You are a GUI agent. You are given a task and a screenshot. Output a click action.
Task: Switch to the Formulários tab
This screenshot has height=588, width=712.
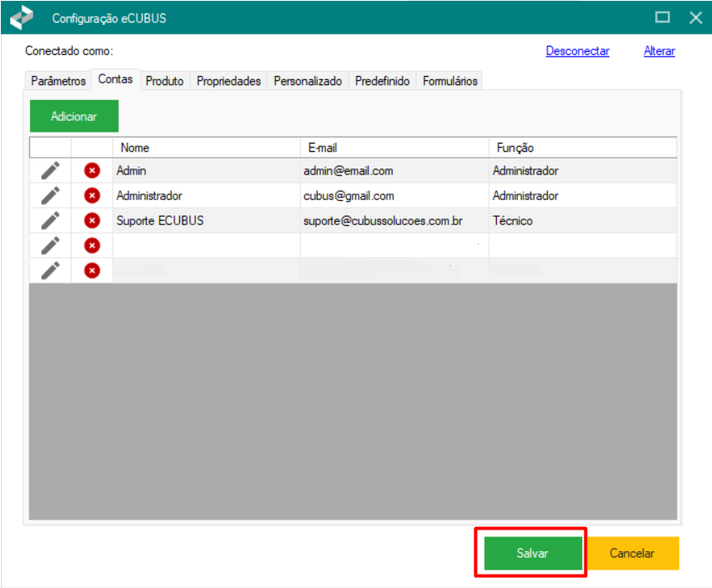point(449,81)
